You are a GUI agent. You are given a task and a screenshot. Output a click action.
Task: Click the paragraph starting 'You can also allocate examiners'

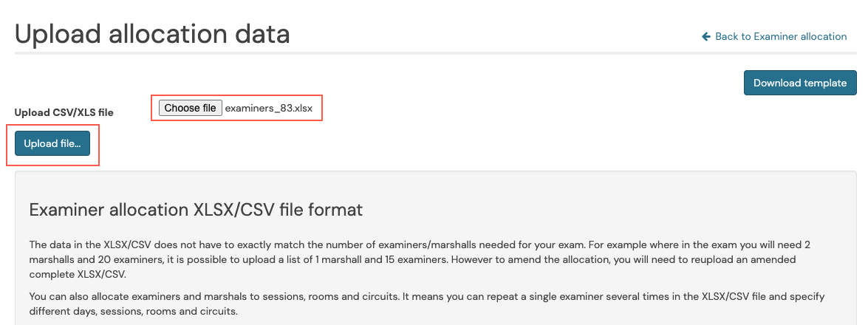pos(427,304)
